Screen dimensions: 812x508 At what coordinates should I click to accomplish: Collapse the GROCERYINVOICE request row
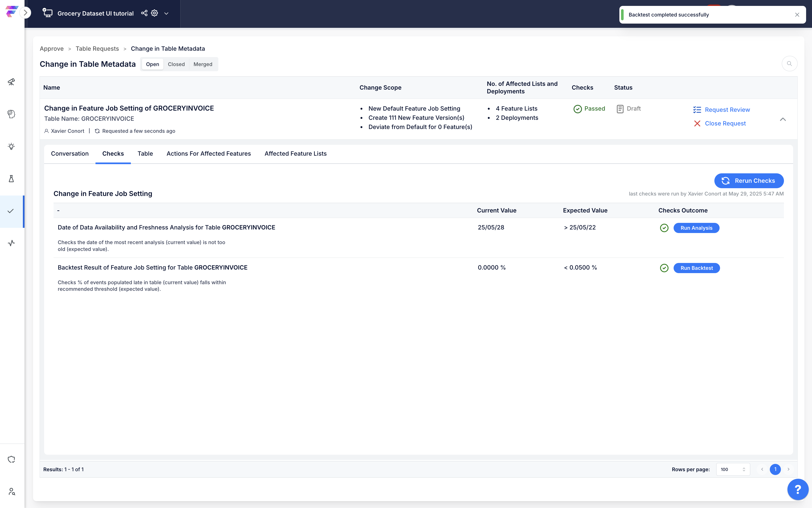[783, 119]
